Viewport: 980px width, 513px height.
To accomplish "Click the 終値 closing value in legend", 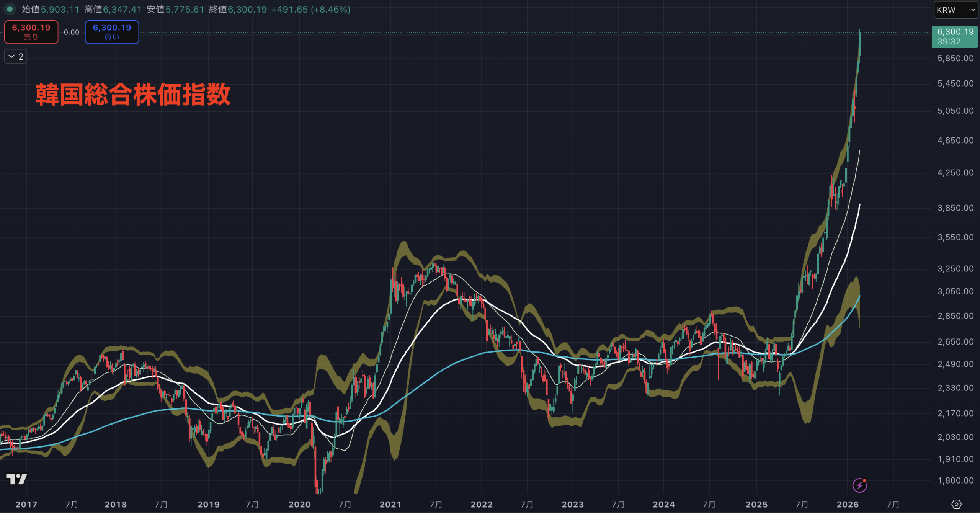I will pos(247,10).
